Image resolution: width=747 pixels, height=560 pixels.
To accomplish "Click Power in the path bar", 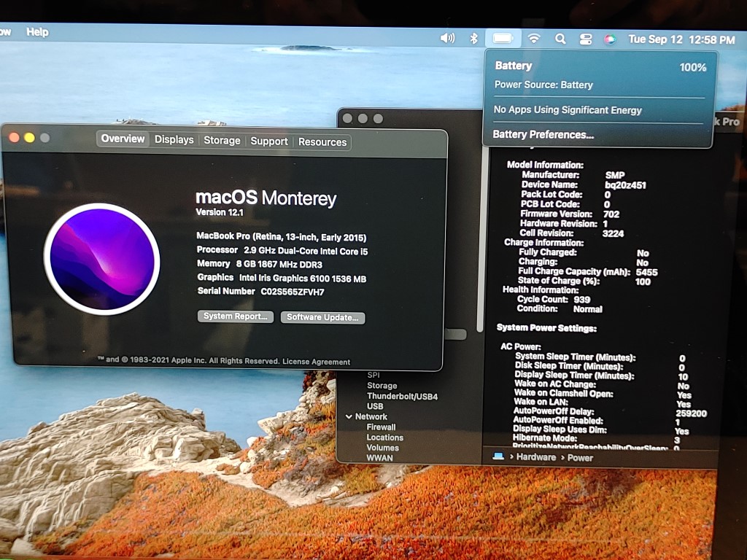I will pos(580,458).
